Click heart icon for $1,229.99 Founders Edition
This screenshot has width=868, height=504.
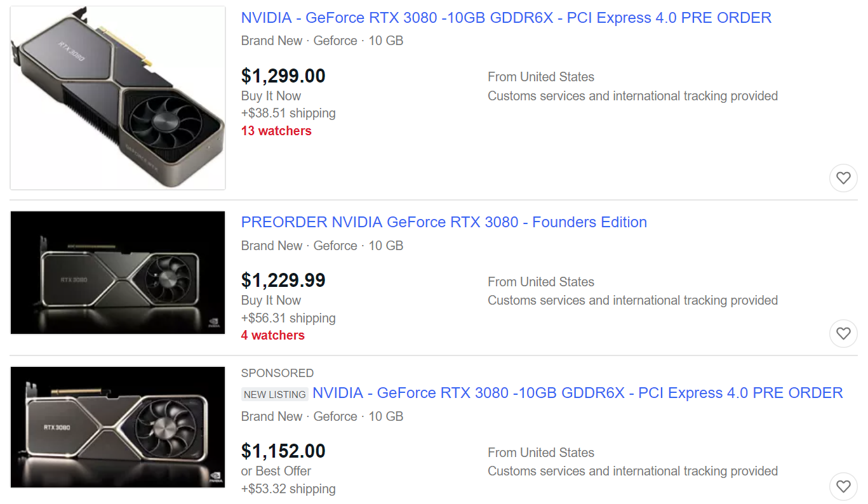(843, 333)
